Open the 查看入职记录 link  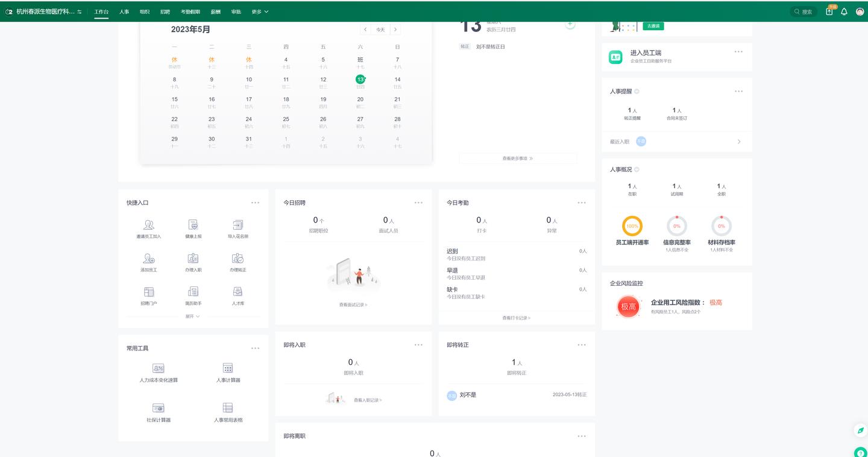point(368,400)
